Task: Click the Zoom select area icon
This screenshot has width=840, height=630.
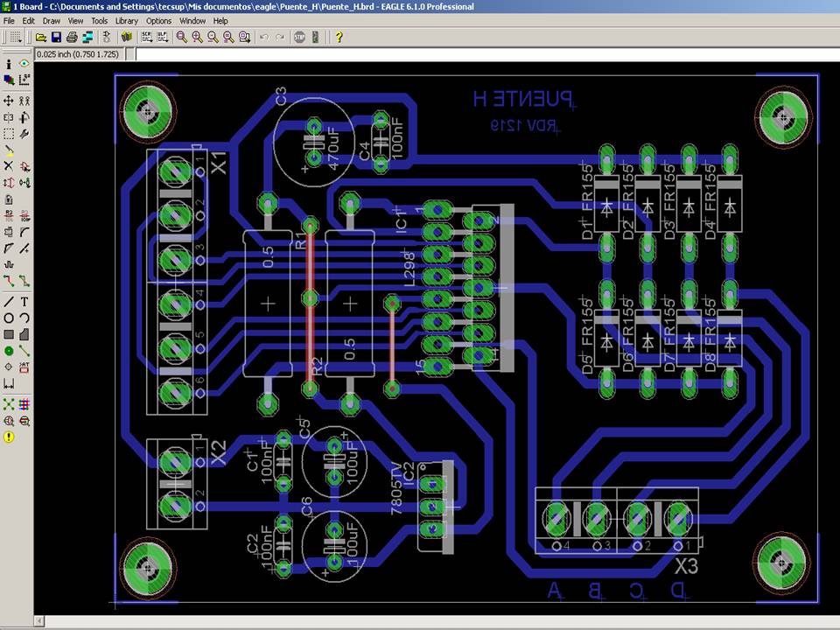Action: (245, 37)
